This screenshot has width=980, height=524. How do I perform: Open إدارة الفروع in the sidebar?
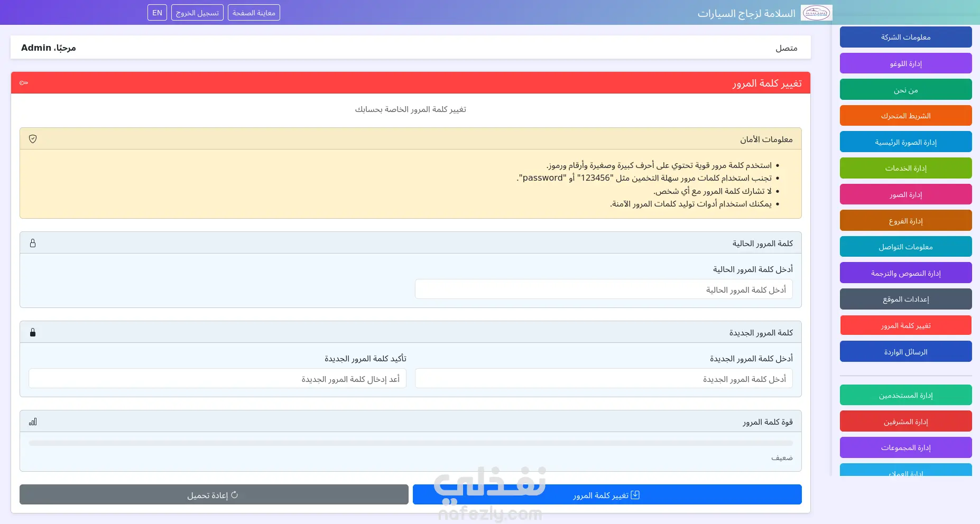pos(906,221)
